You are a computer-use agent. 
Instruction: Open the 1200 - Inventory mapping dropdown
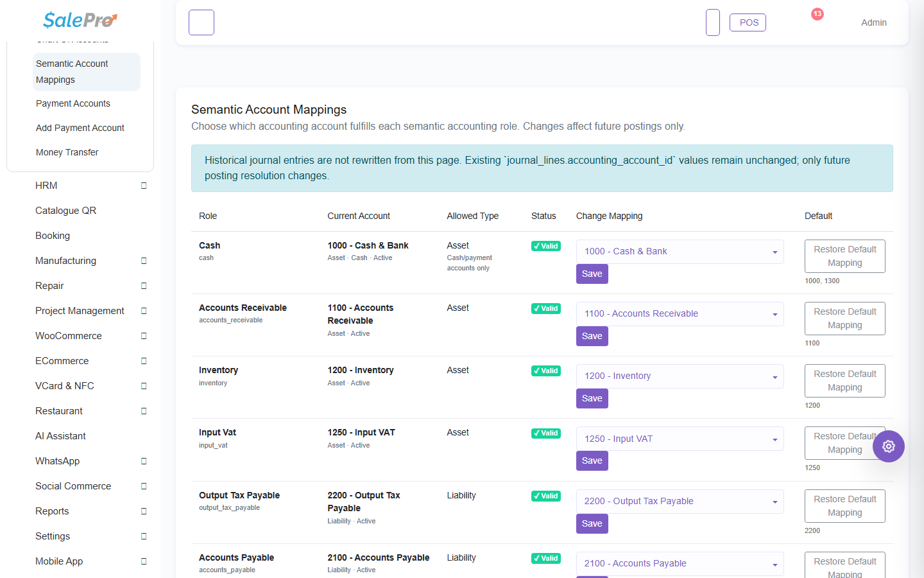pyautogui.click(x=680, y=376)
